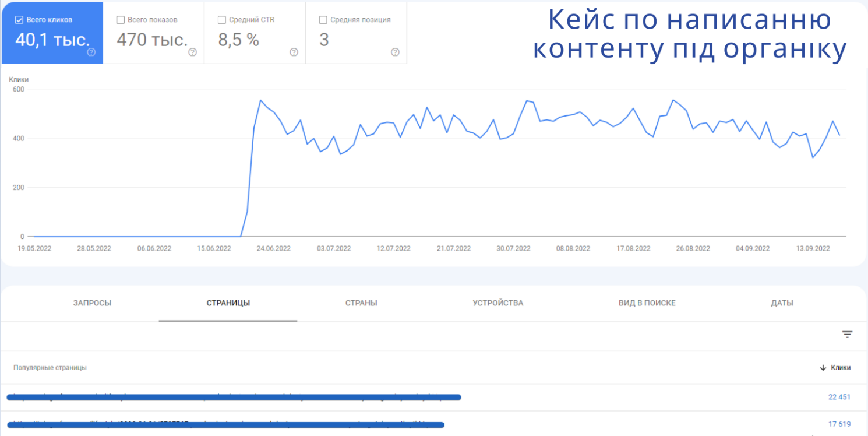The width and height of the screenshot is (868, 436).
Task: Click help icon on Всего показов card
Action: (192, 52)
